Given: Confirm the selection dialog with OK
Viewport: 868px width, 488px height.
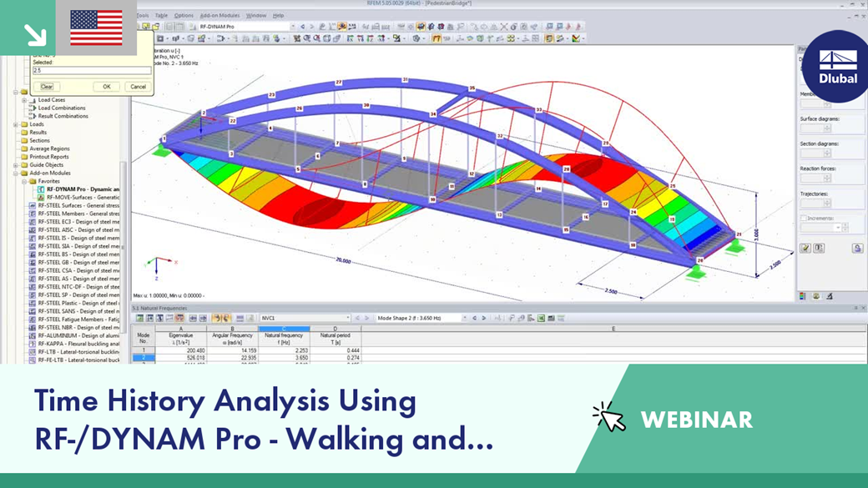Looking at the screenshot, I should 106,87.
